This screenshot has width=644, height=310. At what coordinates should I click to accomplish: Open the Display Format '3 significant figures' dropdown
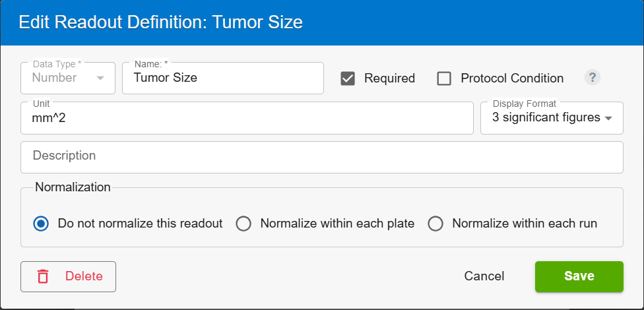(x=552, y=118)
